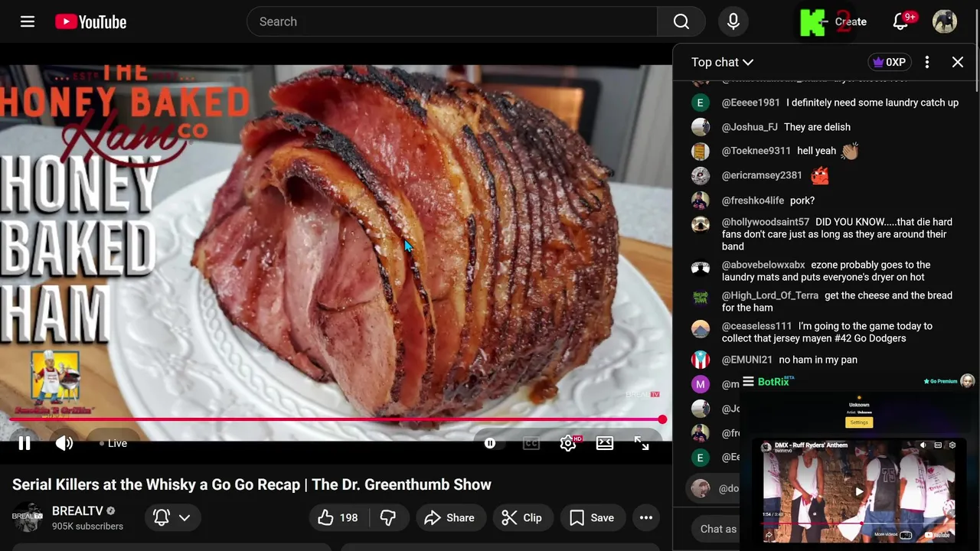Mute the embedded DMX player
Image resolution: width=980 pixels, height=551 pixels.
(x=923, y=445)
